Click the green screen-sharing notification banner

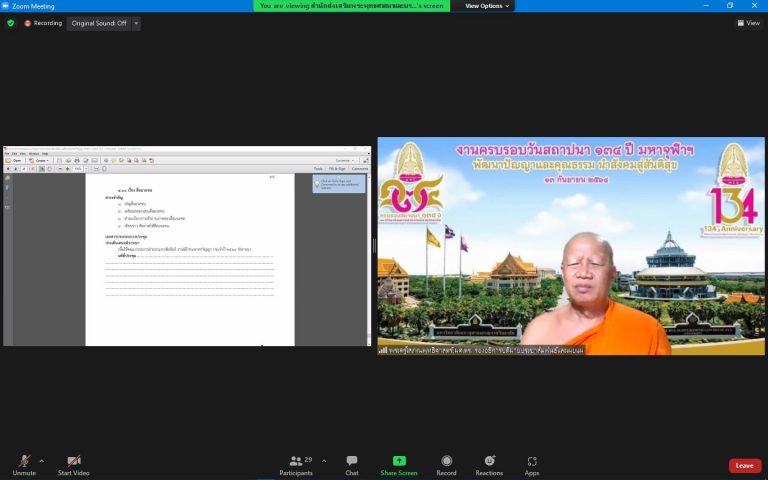click(x=352, y=6)
